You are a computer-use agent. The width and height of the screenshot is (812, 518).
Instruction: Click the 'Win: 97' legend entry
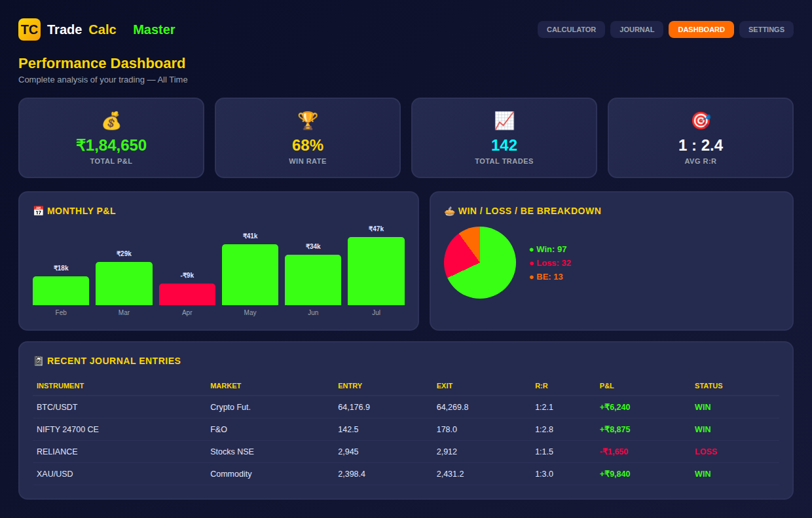tap(548, 250)
